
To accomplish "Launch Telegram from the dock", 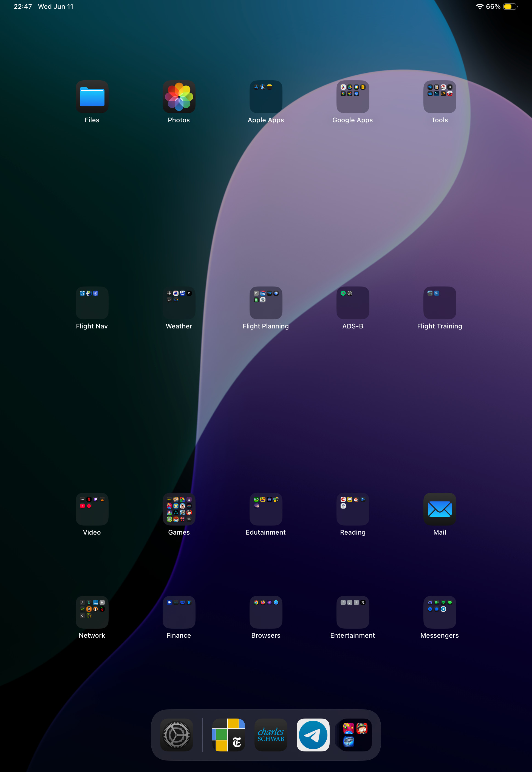I will [x=313, y=735].
